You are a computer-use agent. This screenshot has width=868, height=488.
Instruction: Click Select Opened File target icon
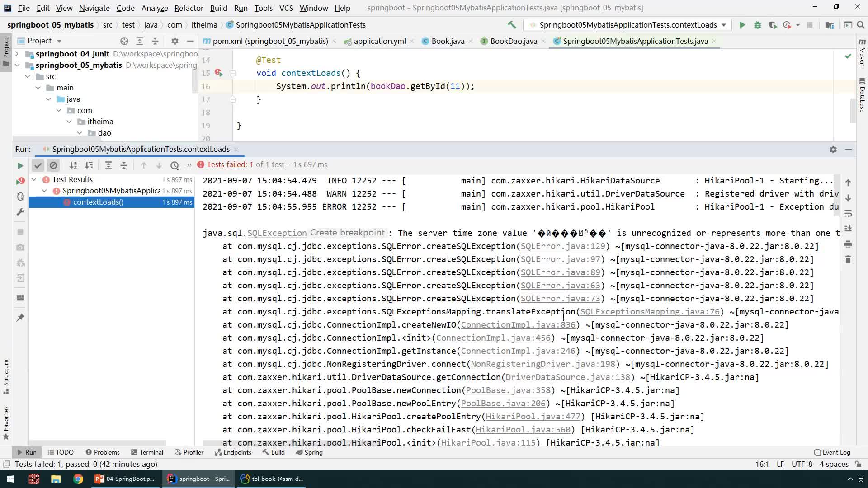124,41
